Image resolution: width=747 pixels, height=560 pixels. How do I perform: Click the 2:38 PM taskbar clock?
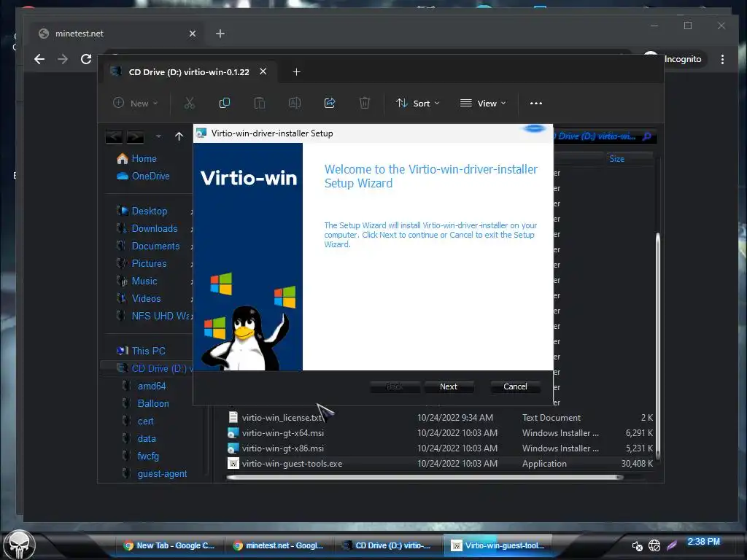[x=703, y=542]
